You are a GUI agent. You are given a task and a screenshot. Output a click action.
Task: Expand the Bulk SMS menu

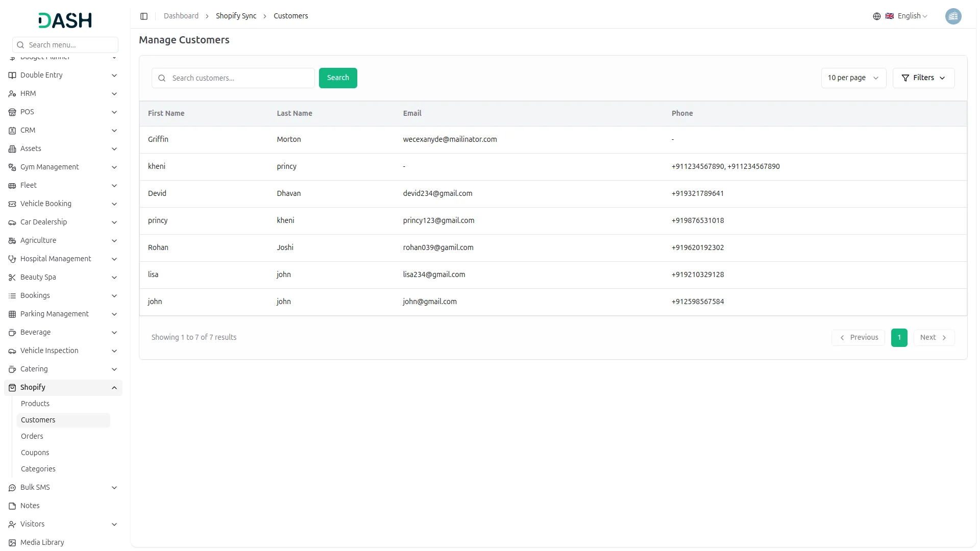[x=114, y=488]
